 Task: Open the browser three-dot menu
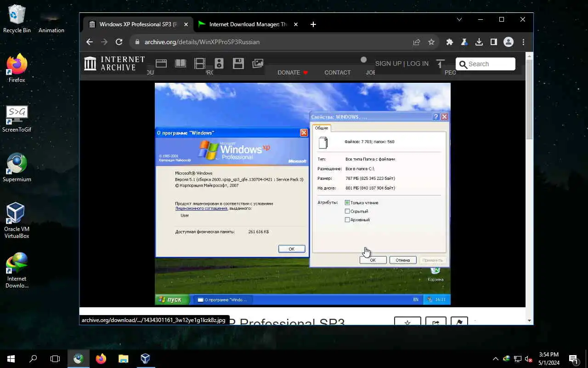(x=523, y=42)
